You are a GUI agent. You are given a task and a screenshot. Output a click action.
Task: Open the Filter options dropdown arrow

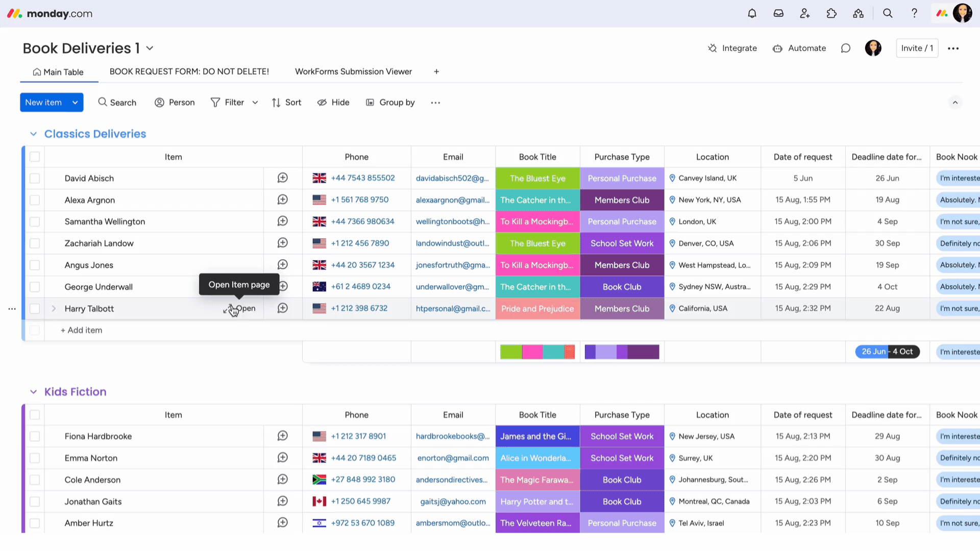tap(255, 103)
